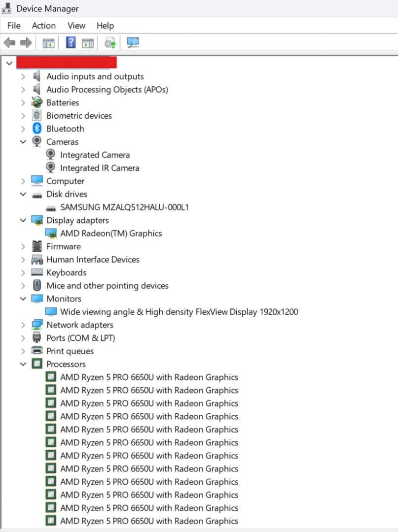
Task: Expand the Firmware node chevron
Action: [23, 247]
